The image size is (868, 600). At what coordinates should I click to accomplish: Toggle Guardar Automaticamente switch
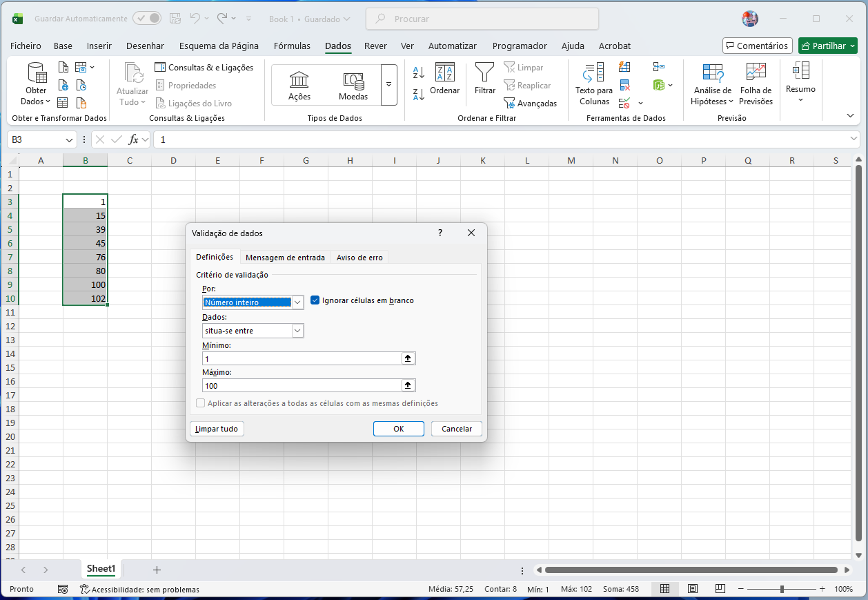[x=146, y=19]
